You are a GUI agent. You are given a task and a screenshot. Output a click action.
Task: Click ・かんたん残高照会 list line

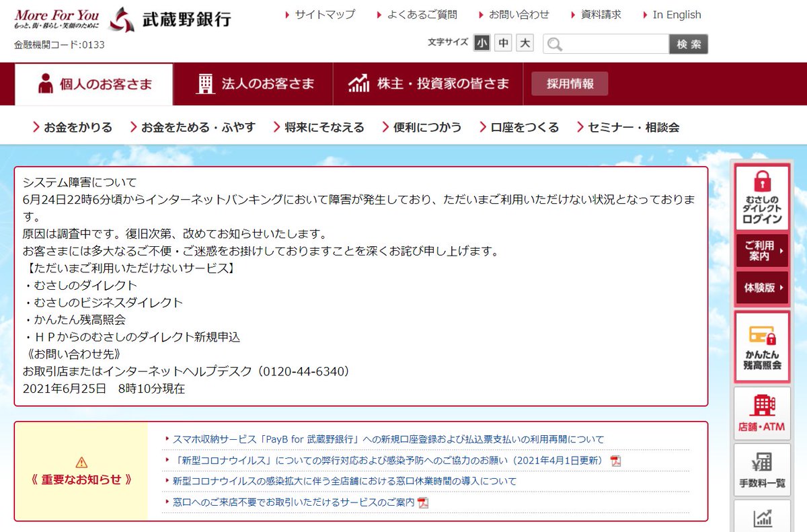coord(74,319)
